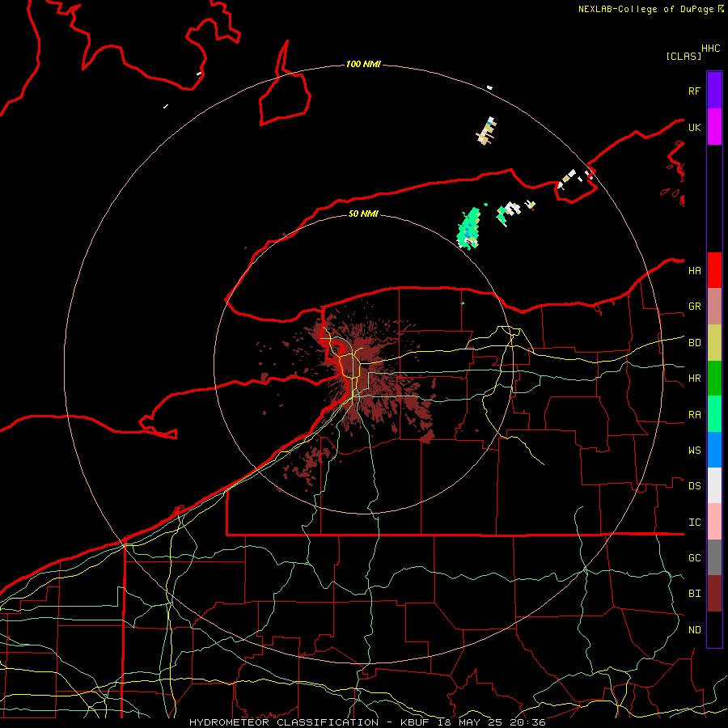
Task: Click the HYDROMETEOR CLASSIFICATION title text
Action: (284, 722)
